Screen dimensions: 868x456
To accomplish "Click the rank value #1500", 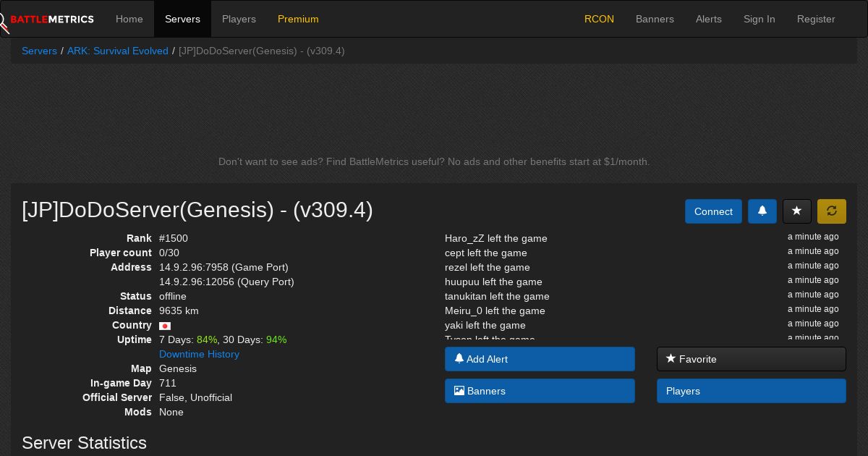I will click(174, 238).
